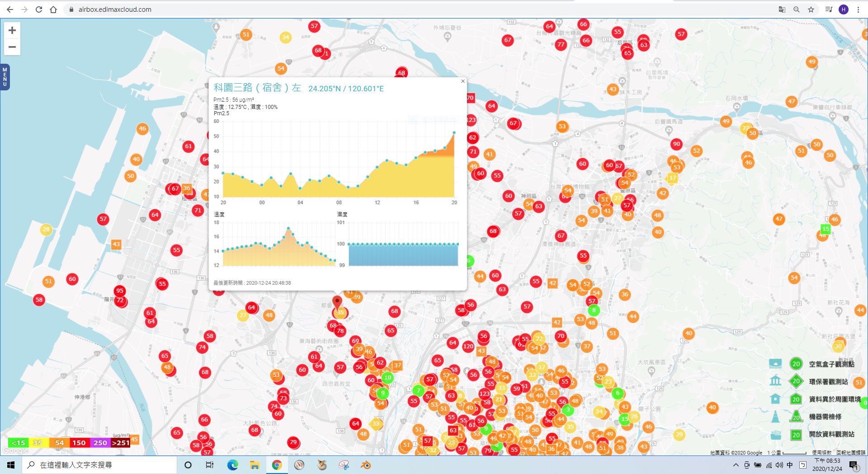The image size is (868, 474).
Task: Open Chrome's three-dot menu
Action: click(x=858, y=9)
